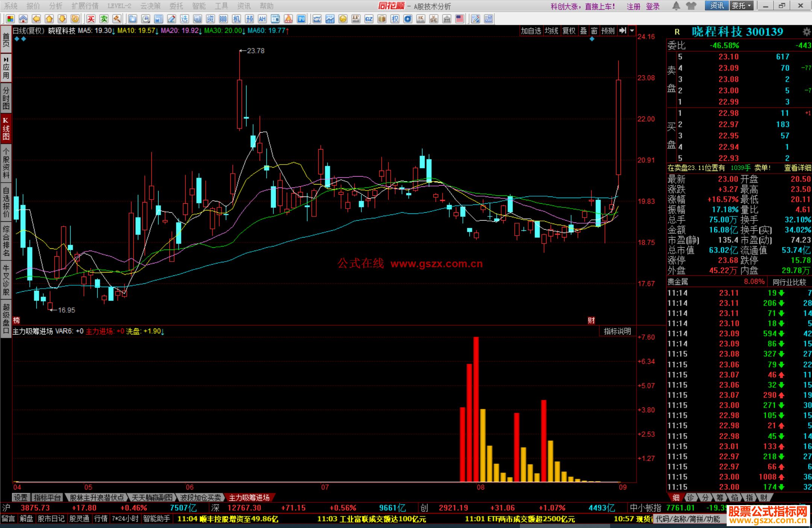Toggle 均线 moving average display
The width and height of the screenshot is (812, 528).
tap(551, 31)
